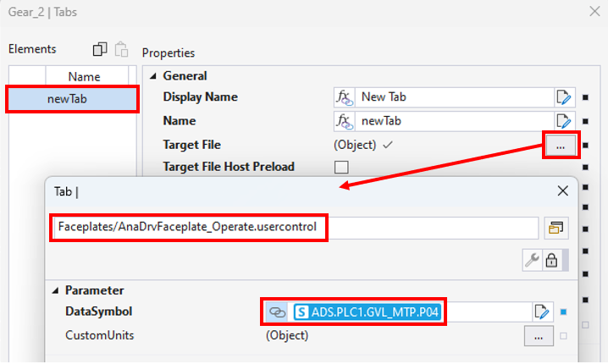Open the Target File ellipsis button
The height and width of the screenshot is (364, 608).
point(560,146)
